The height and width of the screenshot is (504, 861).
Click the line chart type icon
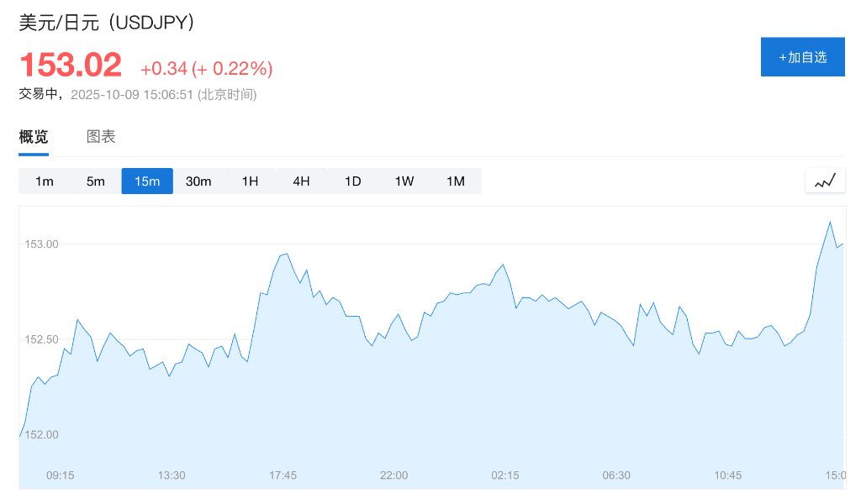(824, 181)
